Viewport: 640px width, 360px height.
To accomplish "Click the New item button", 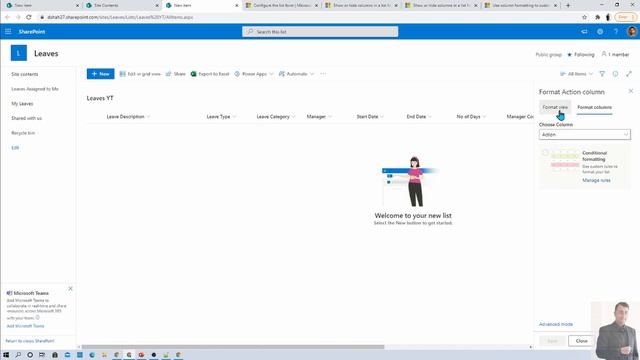I will (100, 74).
